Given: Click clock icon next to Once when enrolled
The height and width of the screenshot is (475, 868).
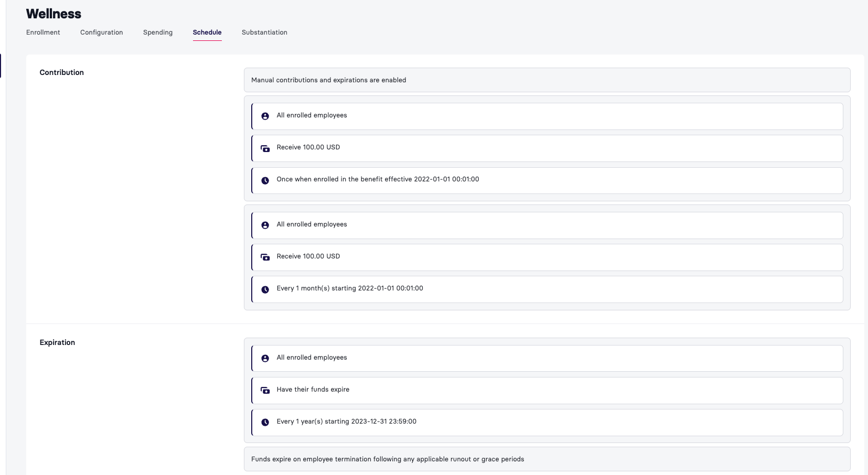Looking at the screenshot, I should 265,180.
